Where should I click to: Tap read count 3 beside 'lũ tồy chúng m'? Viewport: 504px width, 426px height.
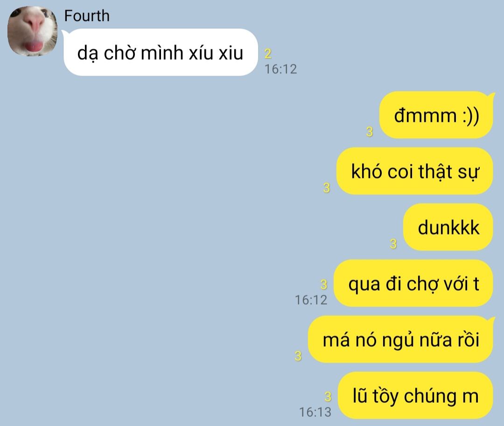328,397
